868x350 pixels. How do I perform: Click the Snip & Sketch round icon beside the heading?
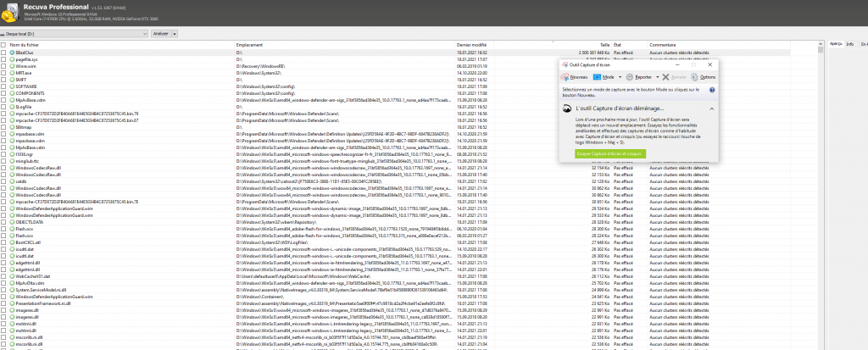click(x=567, y=109)
